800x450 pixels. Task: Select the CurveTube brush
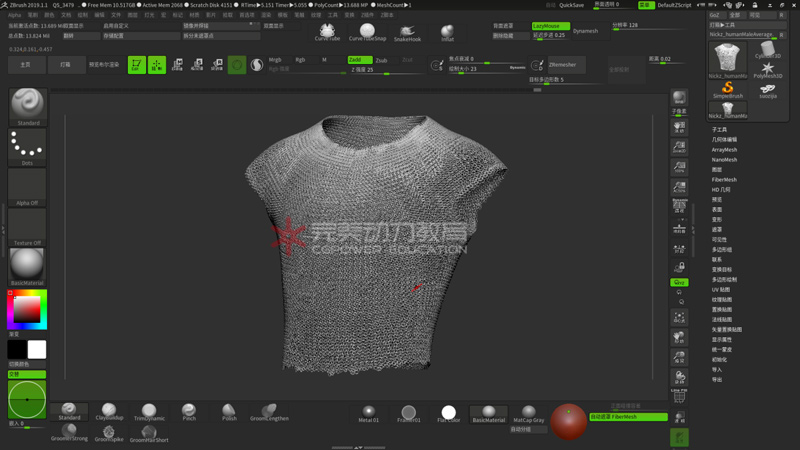[327, 32]
